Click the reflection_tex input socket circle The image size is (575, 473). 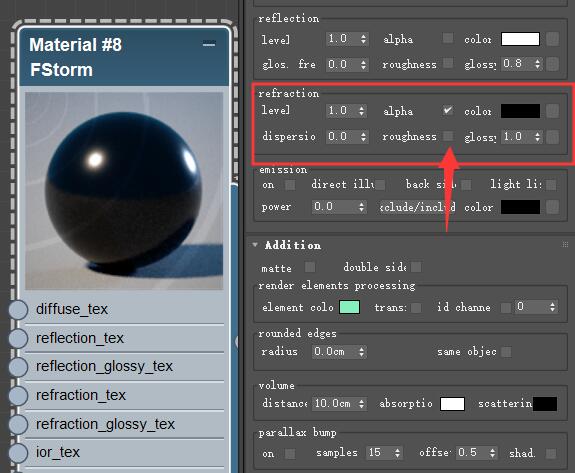pos(18,338)
